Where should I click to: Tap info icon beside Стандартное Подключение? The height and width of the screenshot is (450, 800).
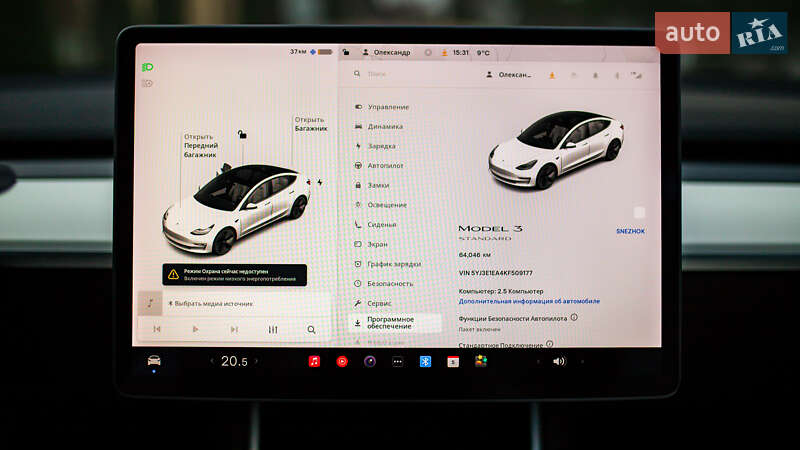[549, 344]
